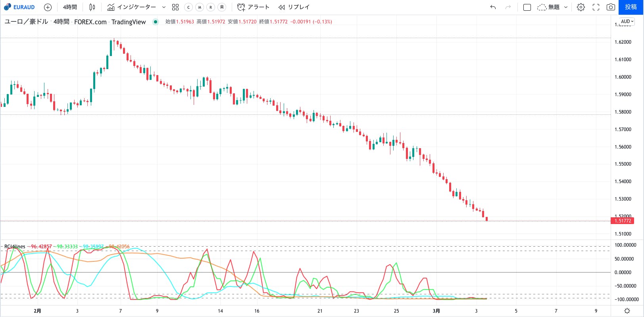Open chart settings gear in top toolbar

[x=581, y=7]
